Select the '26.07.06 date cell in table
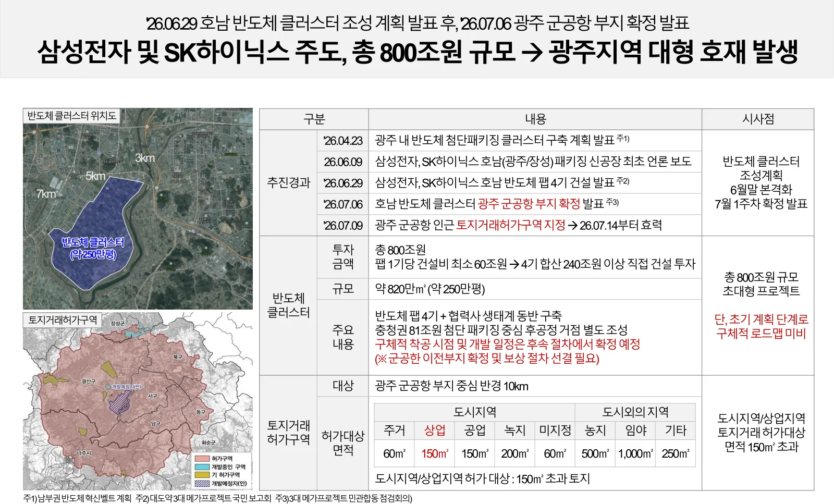This screenshot has height=504, width=834. click(x=342, y=204)
